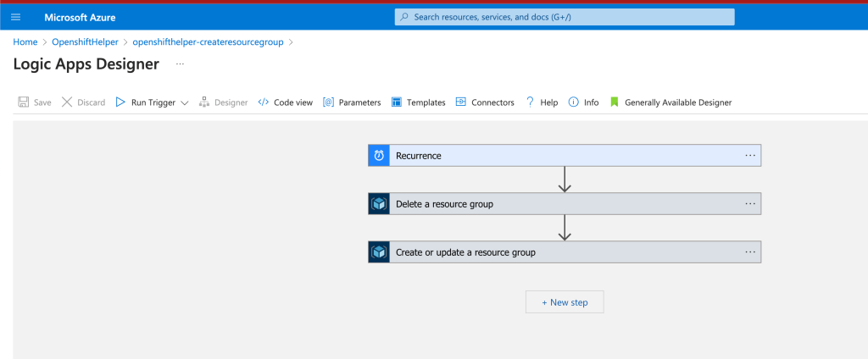Click arrow between Delete and Create steps
868x359 pixels.
(565, 228)
